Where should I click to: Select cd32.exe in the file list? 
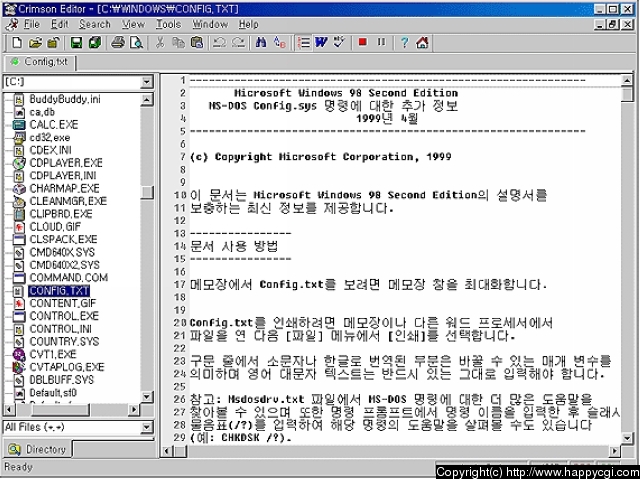coord(49,137)
